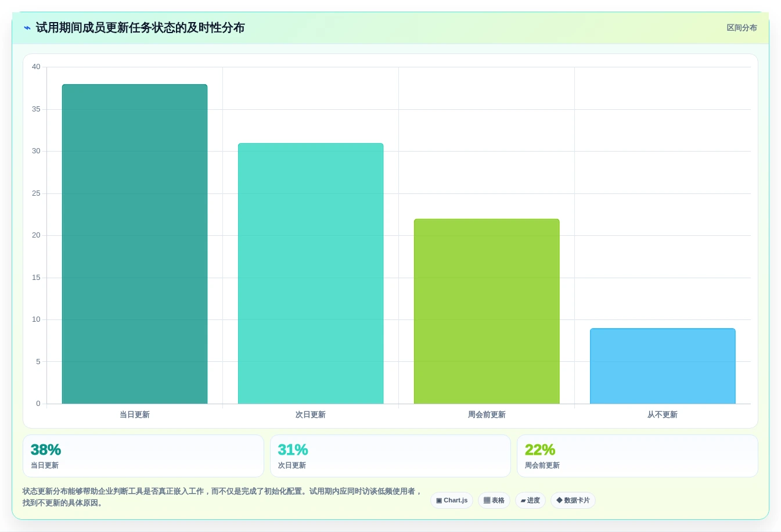Click the 次日更新 x-axis label
This screenshot has height=532, width=781.
[311, 415]
